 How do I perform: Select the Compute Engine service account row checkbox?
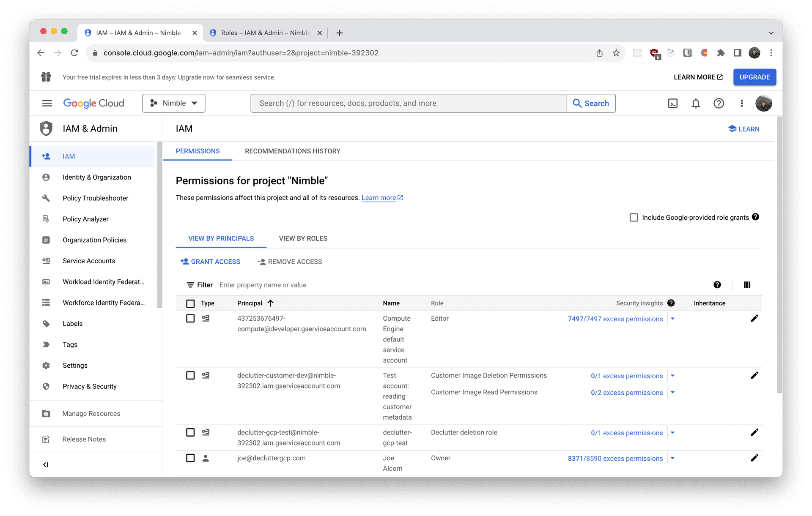190,318
